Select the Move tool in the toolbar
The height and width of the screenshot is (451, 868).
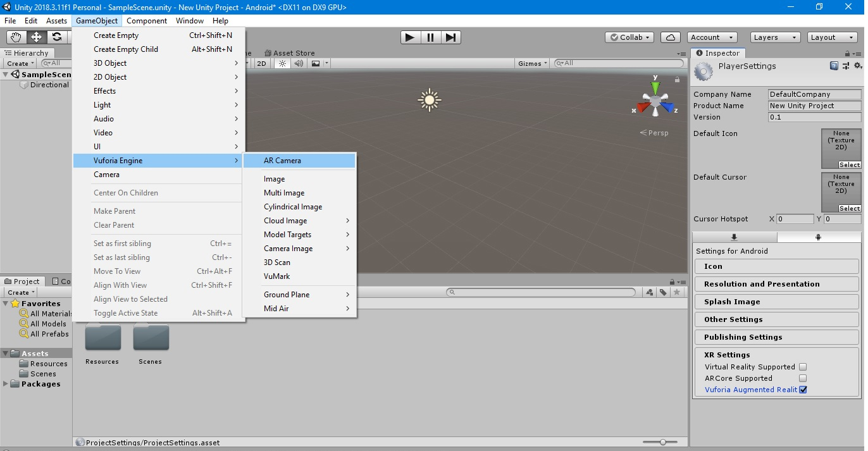point(36,37)
